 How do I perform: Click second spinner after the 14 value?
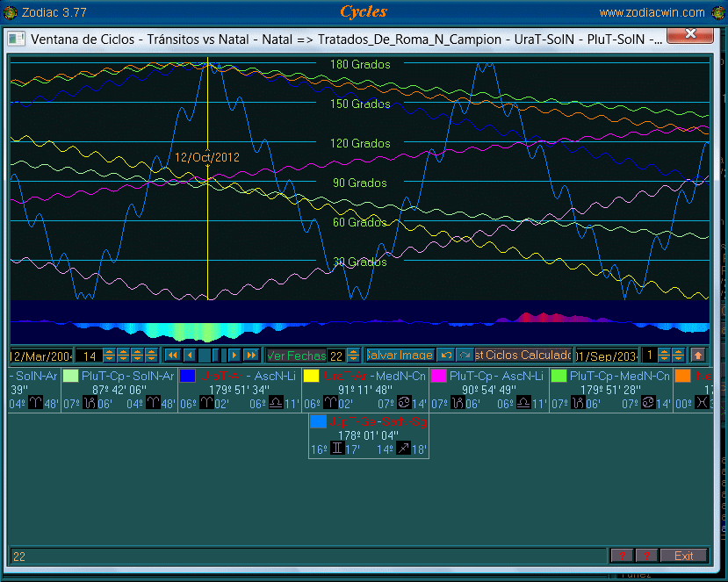[x=123, y=356]
